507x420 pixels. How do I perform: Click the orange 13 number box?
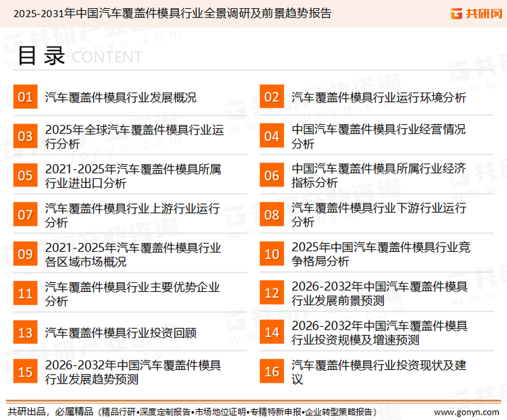(x=25, y=332)
